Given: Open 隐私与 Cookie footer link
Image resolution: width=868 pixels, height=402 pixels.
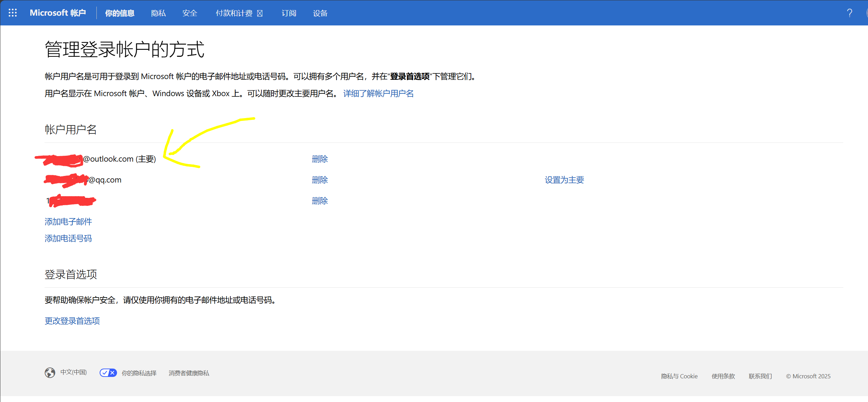Looking at the screenshot, I should pos(679,376).
